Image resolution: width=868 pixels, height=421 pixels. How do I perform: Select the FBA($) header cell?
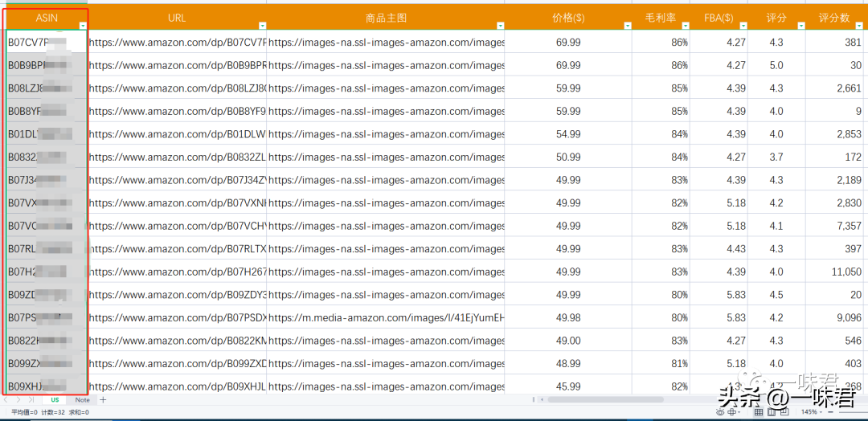click(719, 18)
